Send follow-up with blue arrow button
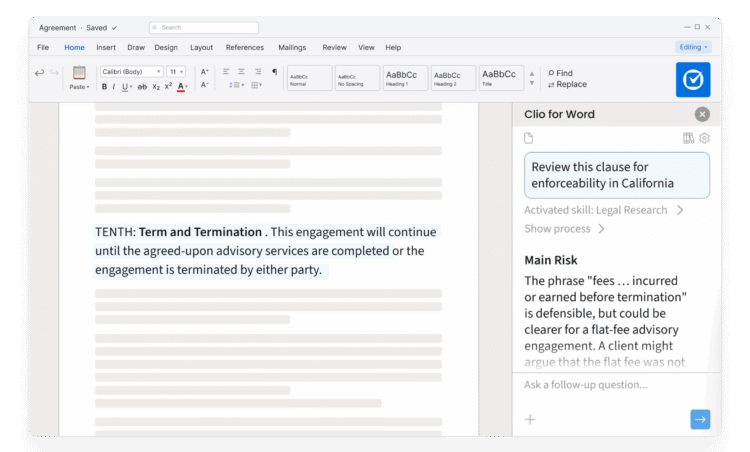The image size is (750, 452). click(x=700, y=419)
